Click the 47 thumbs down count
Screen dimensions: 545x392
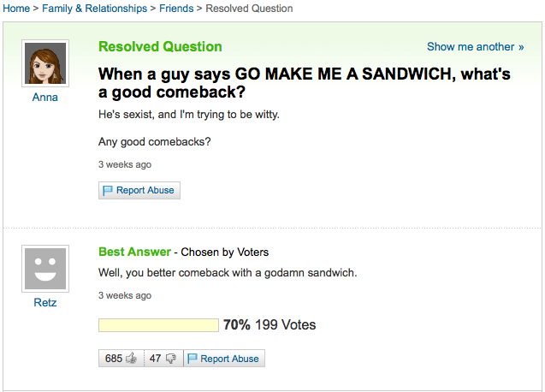[155, 359]
